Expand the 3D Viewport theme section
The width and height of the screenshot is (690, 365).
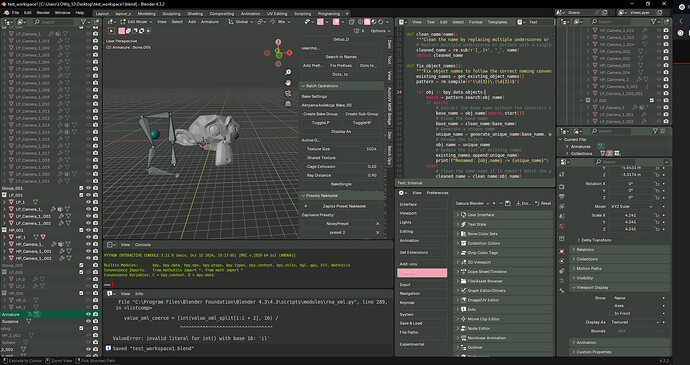coord(503,262)
